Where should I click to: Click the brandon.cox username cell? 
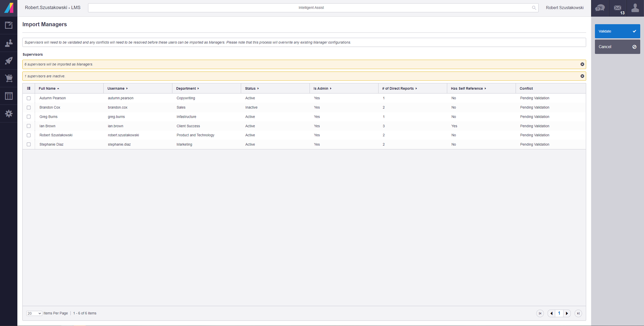click(x=118, y=107)
